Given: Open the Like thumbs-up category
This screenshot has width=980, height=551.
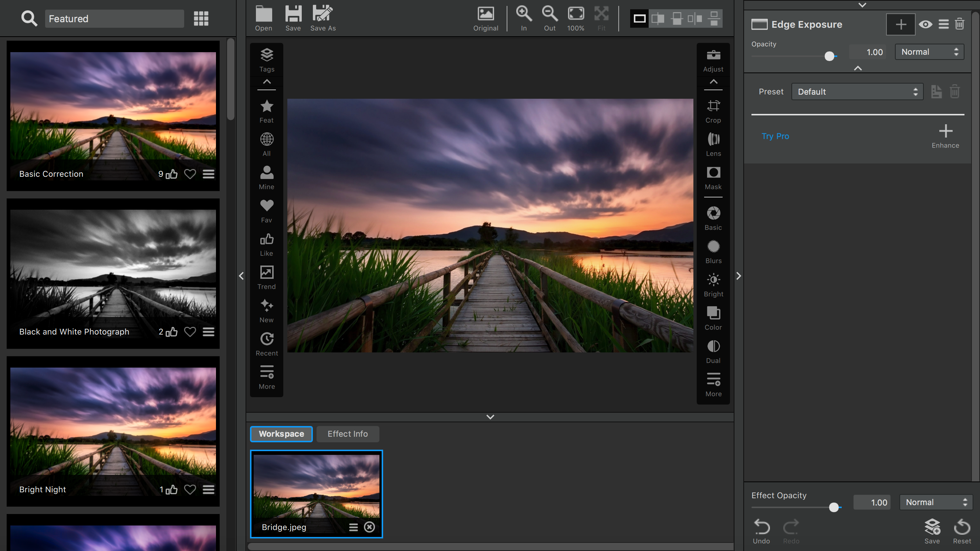Looking at the screenshot, I should (x=267, y=244).
